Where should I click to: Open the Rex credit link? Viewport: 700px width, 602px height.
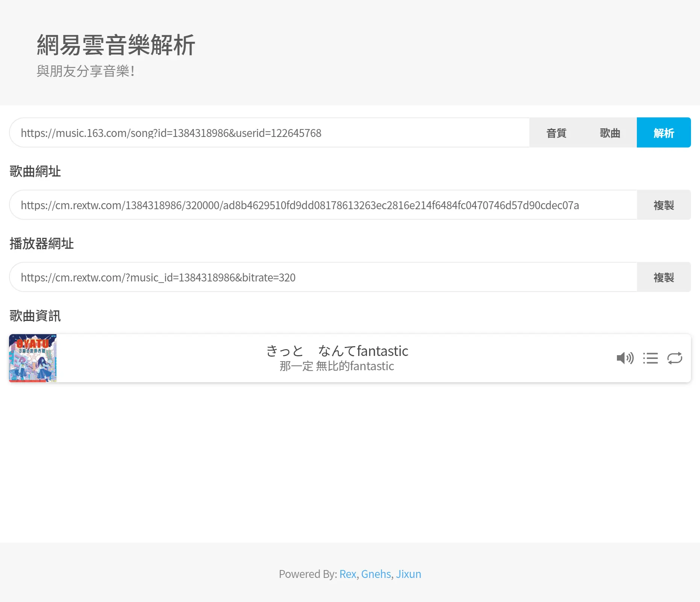tap(347, 574)
